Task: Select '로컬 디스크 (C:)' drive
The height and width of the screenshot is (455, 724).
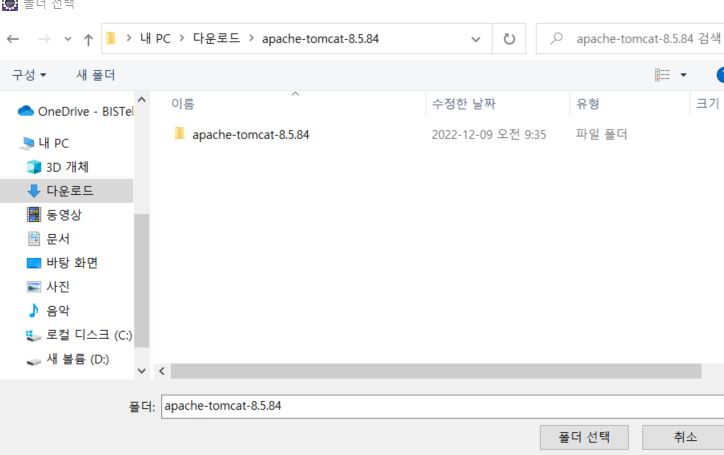Action: pos(89,335)
